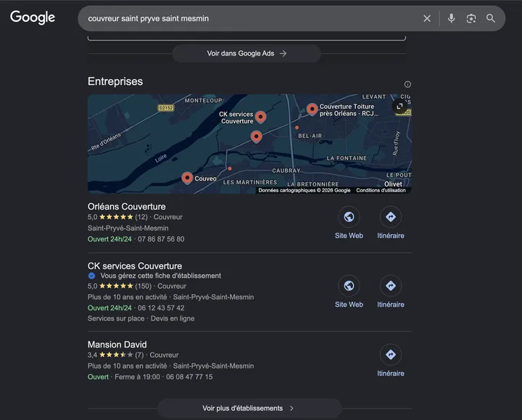Get Itinéraire for CK services Couverture
The width and height of the screenshot is (522, 420).
(x=391, y=286)
